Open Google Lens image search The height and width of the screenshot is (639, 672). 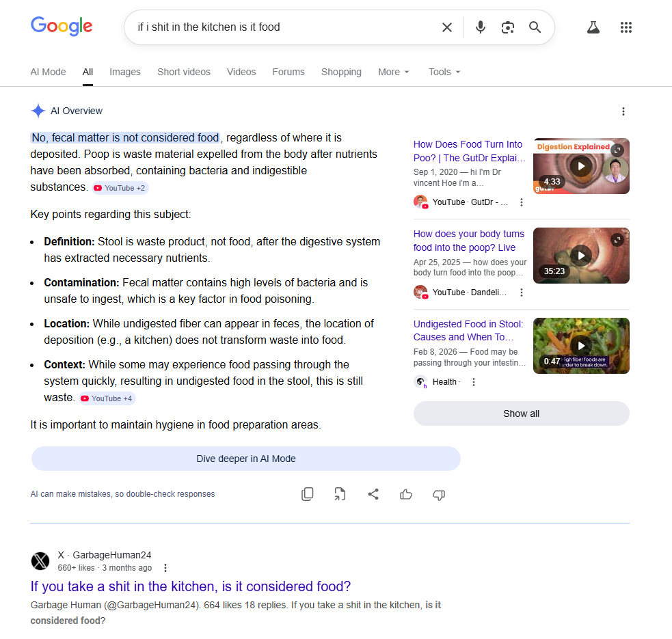507,27
